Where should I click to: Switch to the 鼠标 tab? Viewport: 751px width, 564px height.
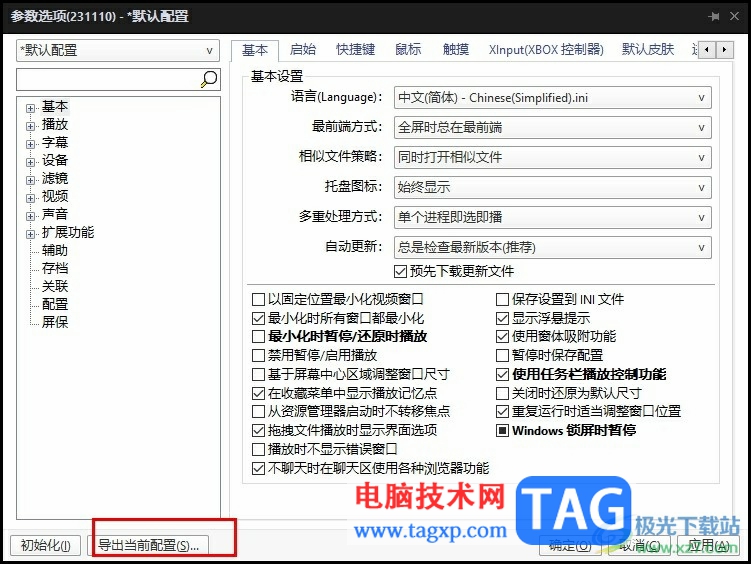click(408, 49)
